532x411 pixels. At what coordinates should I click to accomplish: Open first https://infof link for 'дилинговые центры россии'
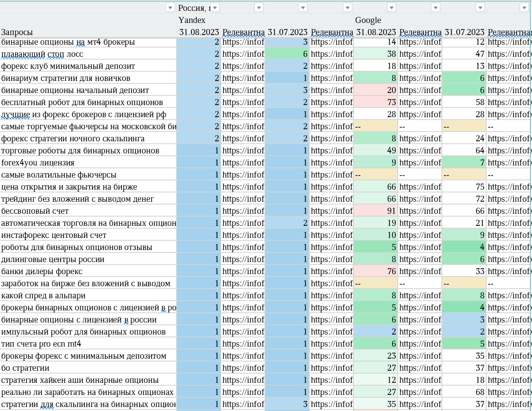click(x=243, y=259)
